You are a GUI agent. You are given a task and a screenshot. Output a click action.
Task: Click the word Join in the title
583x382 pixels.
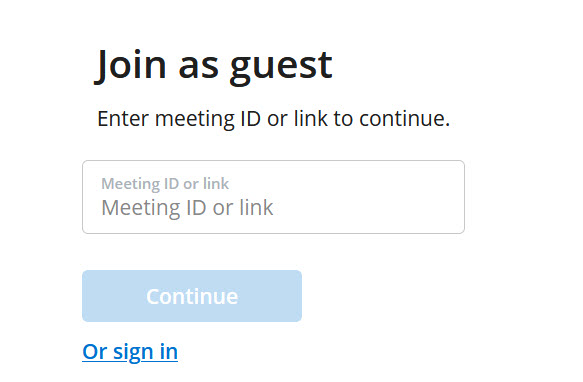coord(131,65)
